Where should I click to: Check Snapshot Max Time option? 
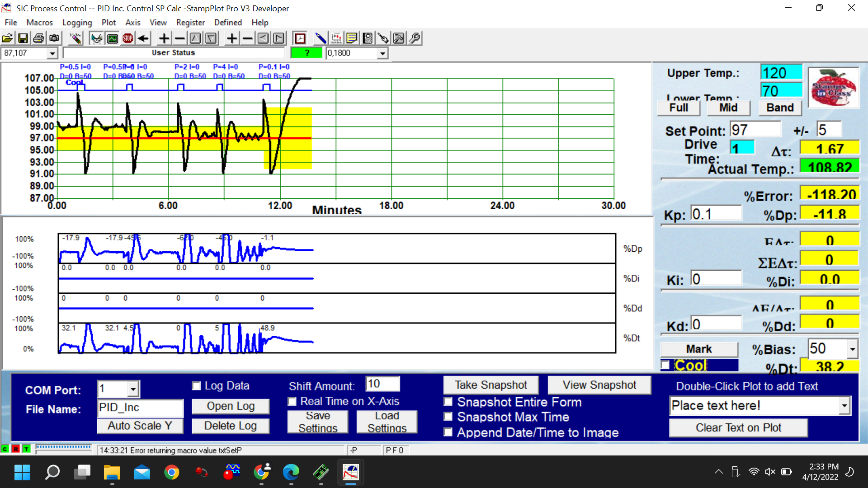click(x=448, y=417)
